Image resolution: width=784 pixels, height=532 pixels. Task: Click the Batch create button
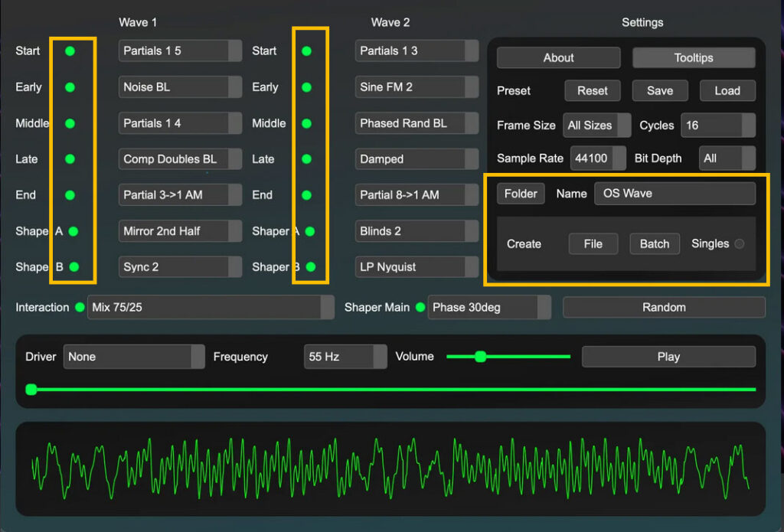[654, 243]
